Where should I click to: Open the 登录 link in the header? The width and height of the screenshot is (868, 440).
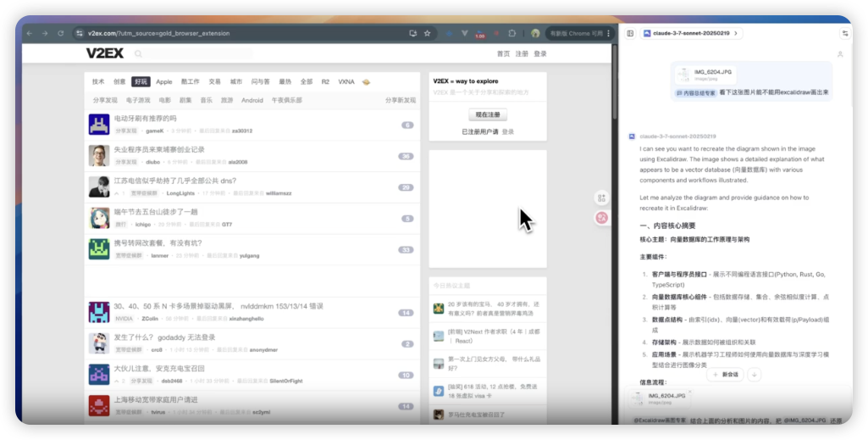(540, 53)
